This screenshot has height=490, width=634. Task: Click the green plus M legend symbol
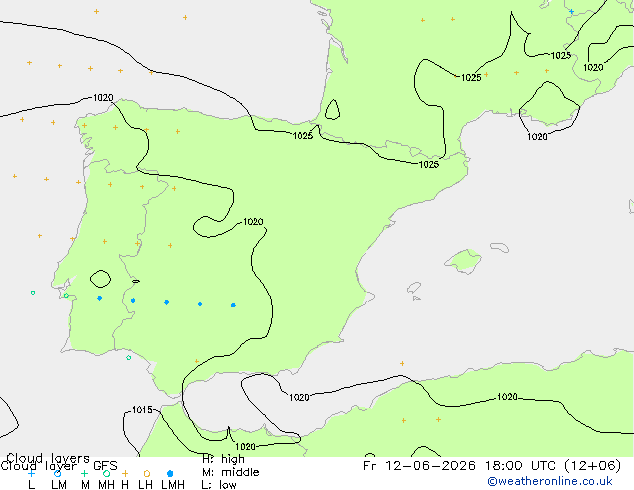coord(84,473)
